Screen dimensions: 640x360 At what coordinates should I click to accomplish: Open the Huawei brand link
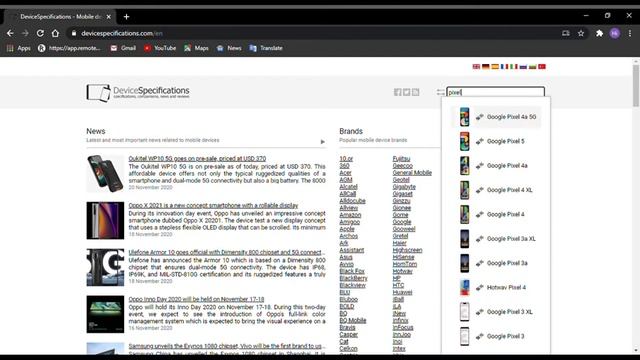(402, 292)
